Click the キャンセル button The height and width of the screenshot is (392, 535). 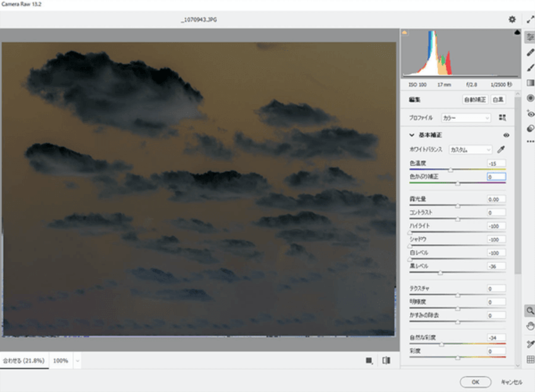tap(511, 382)
